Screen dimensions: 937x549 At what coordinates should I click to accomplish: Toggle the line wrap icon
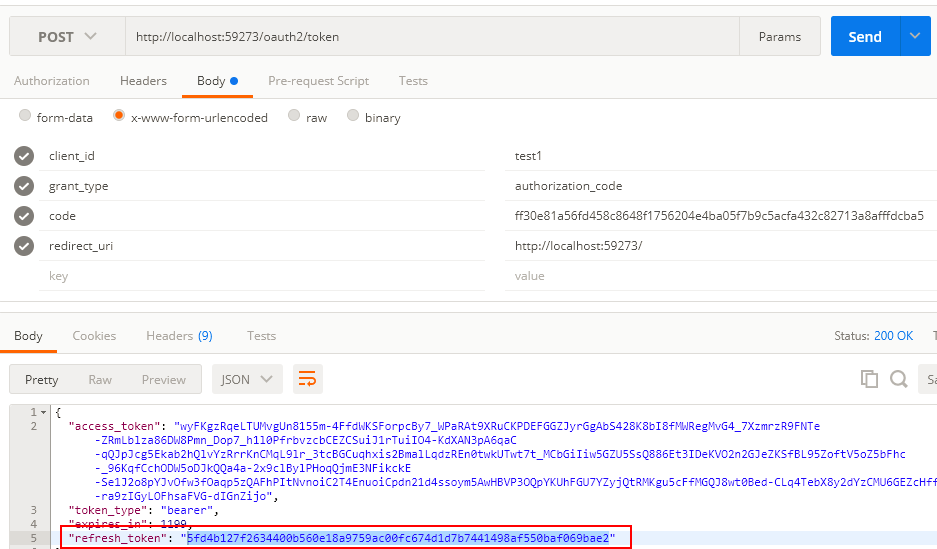(307, 379)
